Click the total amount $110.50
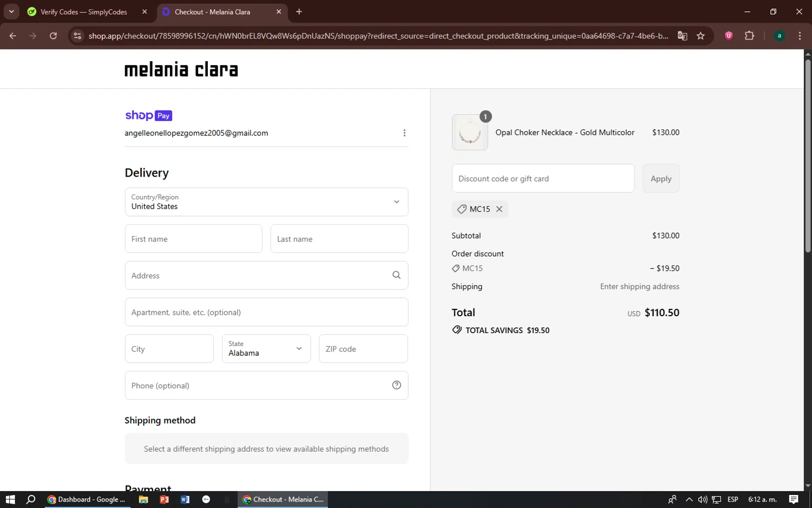 [662, 312]
